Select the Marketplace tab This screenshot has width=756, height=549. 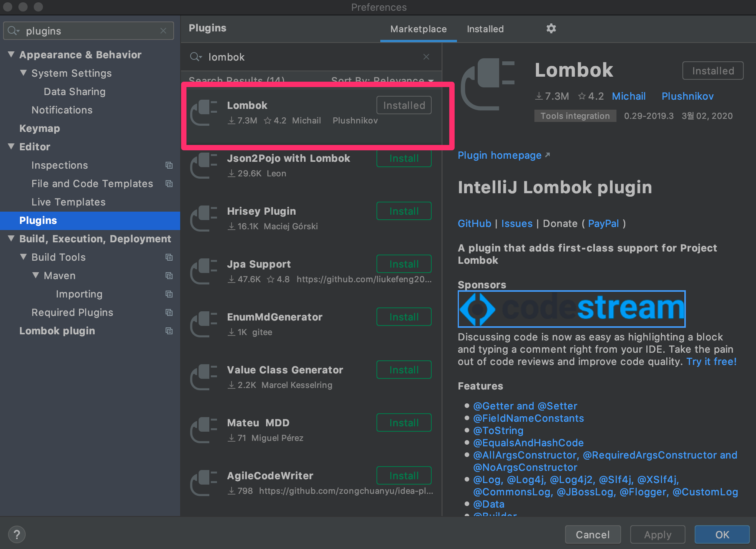click(418, 29)
